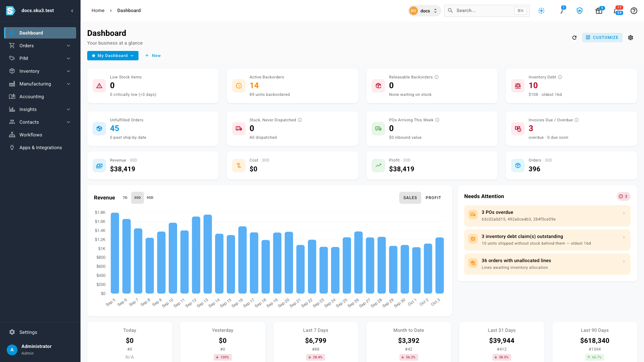Viewport: 644px width, 362px height.
Task: Open Workflows in sidebar
Action: 40,135
